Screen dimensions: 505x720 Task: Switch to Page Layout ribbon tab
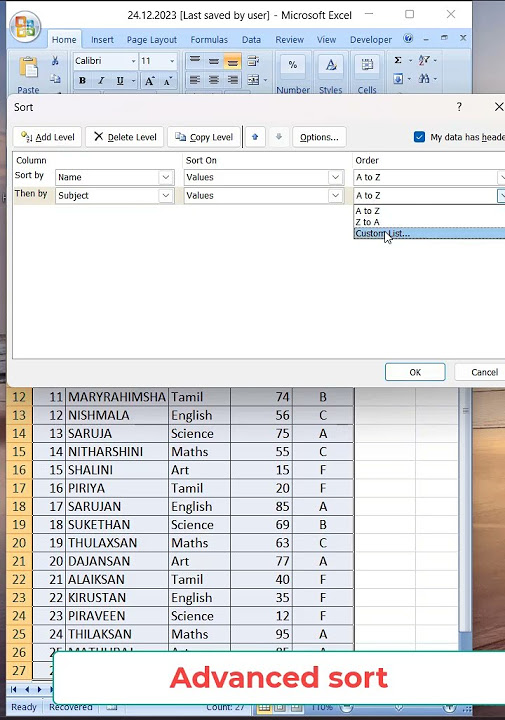pyautogui.click(x=152, y=40)
